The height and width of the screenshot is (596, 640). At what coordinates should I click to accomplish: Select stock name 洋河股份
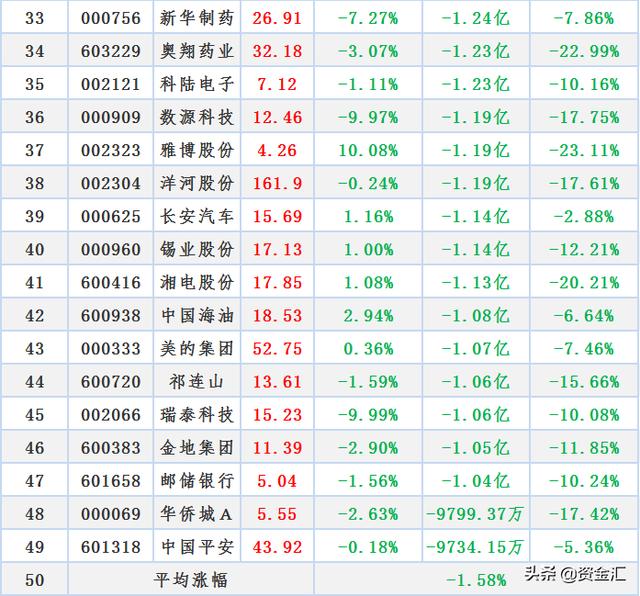[197, 184]
